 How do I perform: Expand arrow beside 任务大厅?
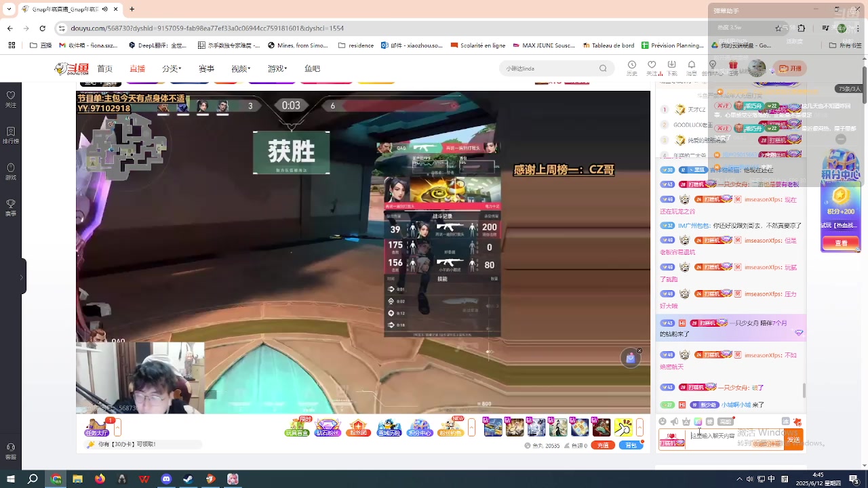(117, 427)
